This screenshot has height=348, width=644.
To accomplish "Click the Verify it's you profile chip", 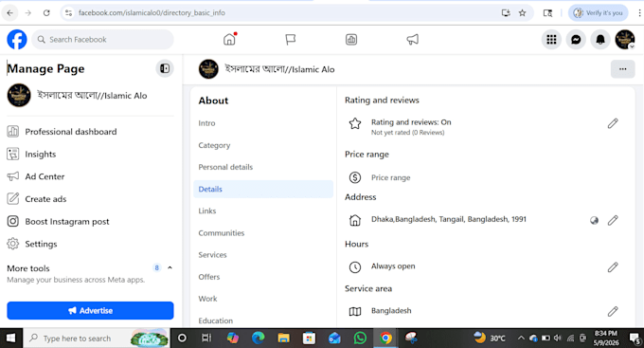I will pyautogui.click(x=598, y=12).
